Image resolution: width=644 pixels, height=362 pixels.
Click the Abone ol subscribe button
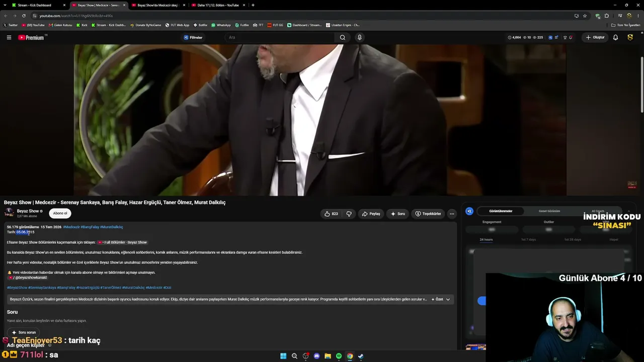coord(60,213)
